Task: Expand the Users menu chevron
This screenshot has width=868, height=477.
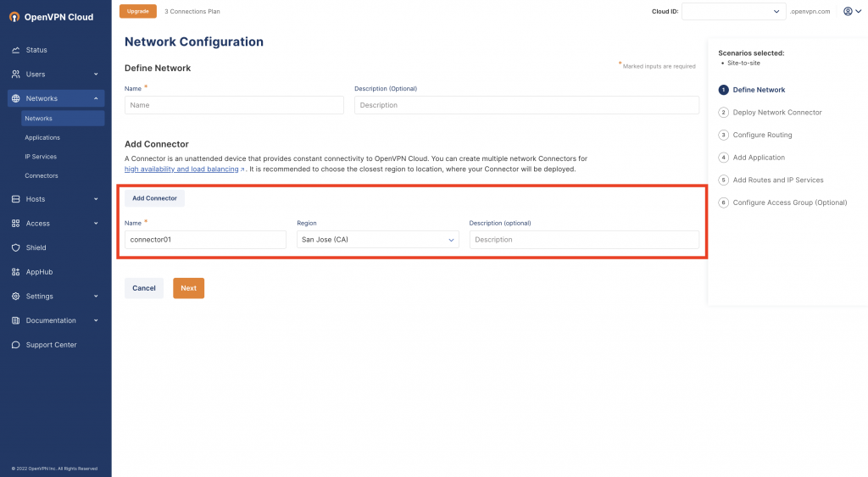Action: coord(96,75)
